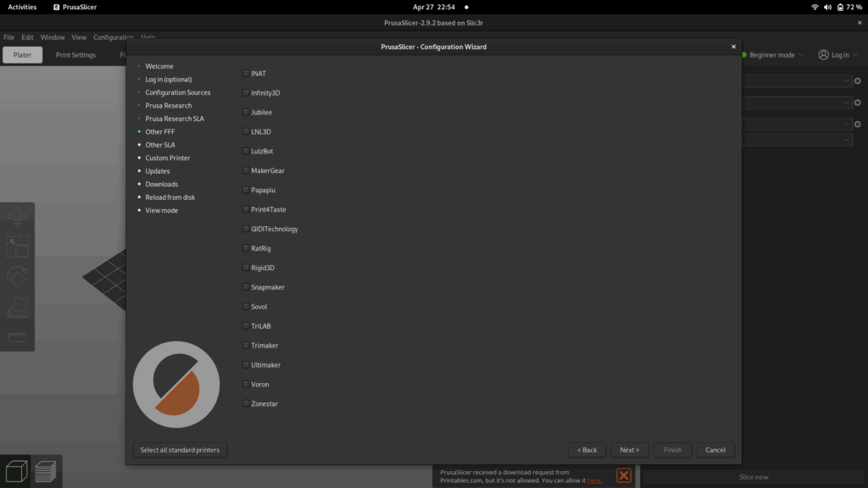The image size is (868, 488).
Task: Click the battery indicator icon
Action: 840,7
